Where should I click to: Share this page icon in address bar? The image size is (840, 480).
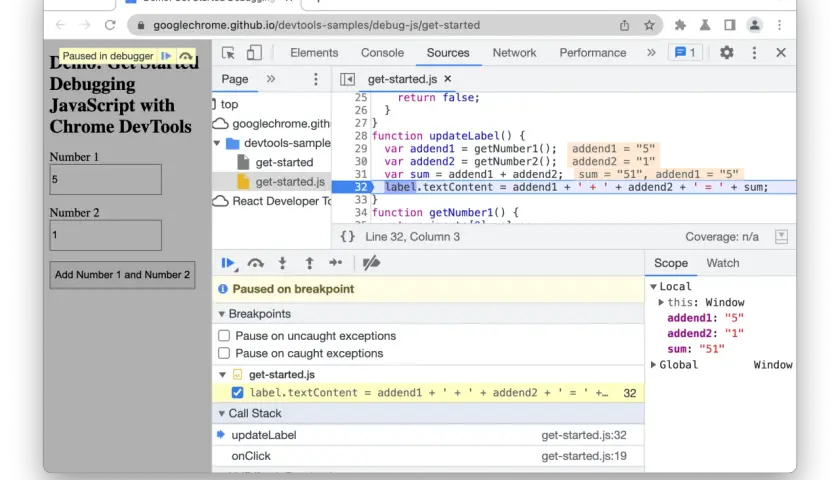(x=624, y=25)
